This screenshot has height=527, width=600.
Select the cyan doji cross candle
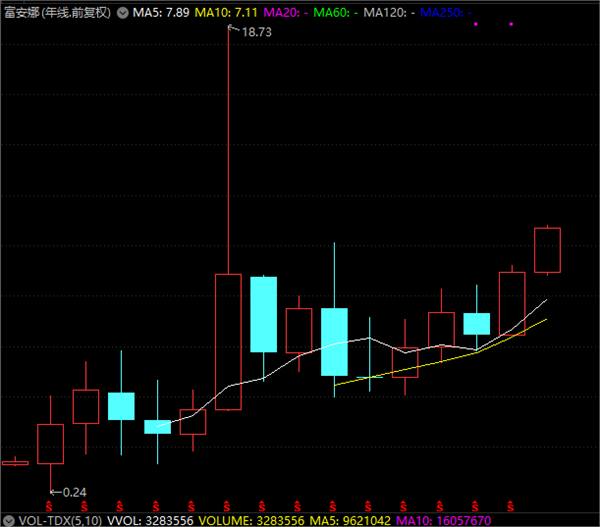pyautogui.click(x=370, y=377)
